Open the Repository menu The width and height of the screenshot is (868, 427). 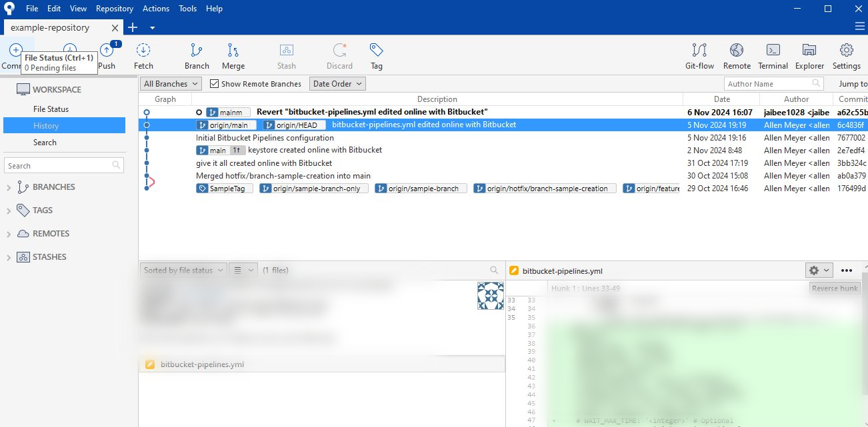coord(114,9)
